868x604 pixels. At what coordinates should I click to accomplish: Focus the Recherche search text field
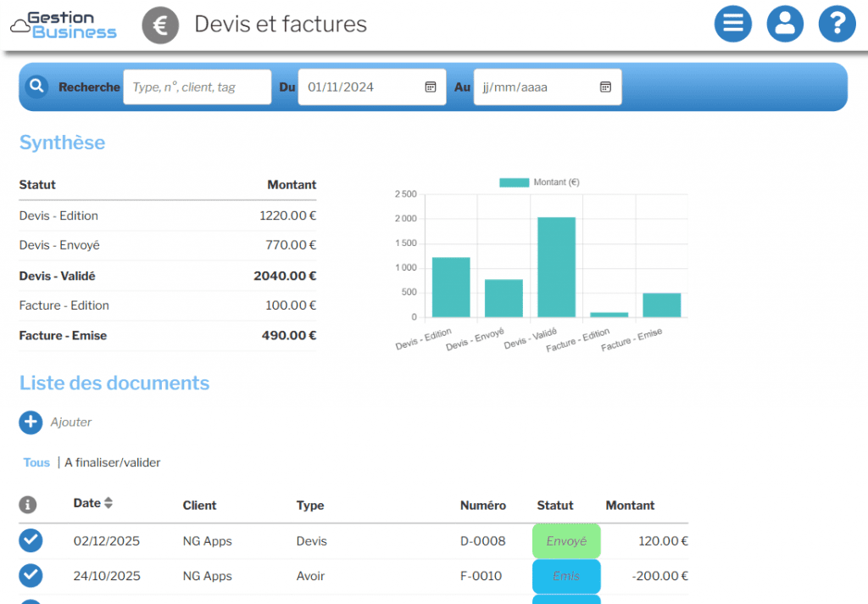point(197,87)
